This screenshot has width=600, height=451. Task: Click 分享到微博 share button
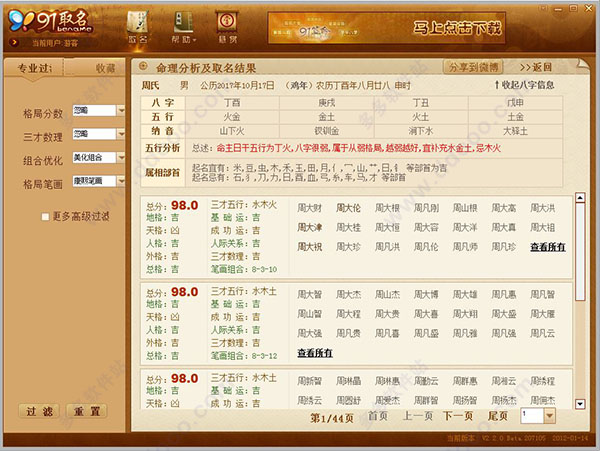pos(473,67)
